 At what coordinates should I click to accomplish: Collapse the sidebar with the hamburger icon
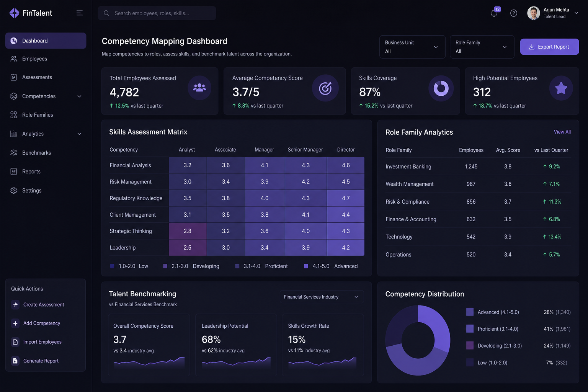[x=80, y=13]
